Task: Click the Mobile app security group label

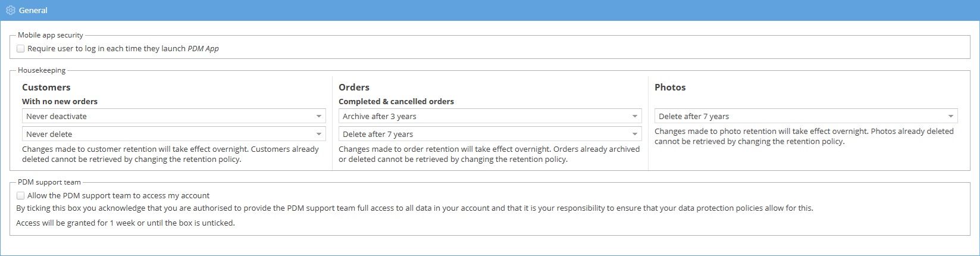Action: (x=51, y=35)
